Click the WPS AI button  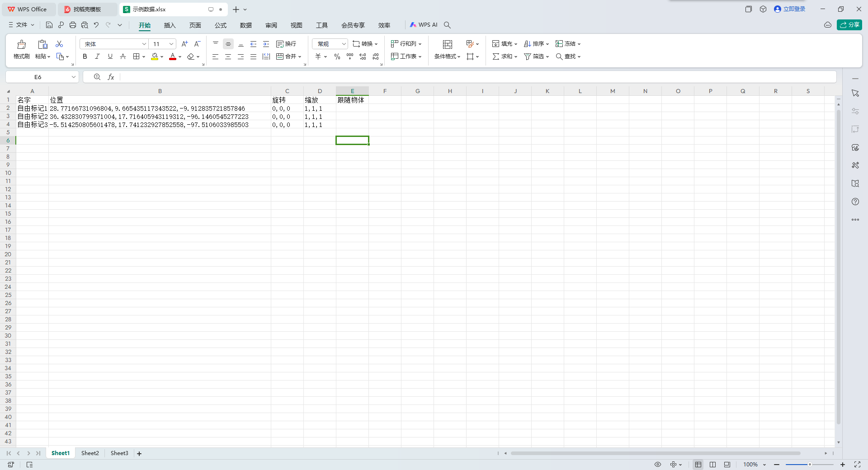tap(424, 25)
